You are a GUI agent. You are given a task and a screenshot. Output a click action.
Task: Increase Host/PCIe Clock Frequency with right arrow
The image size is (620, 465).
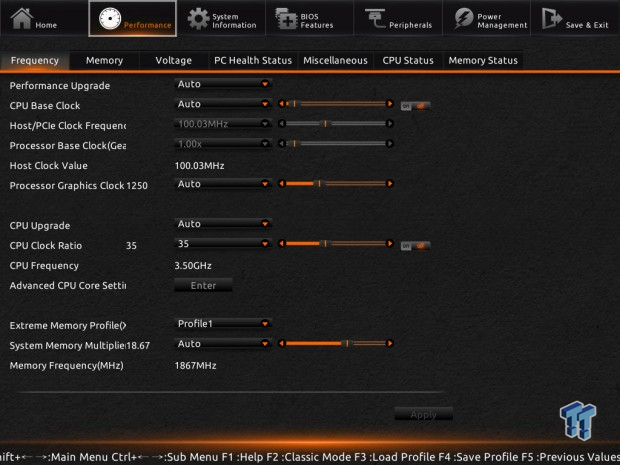coord(390,124)
